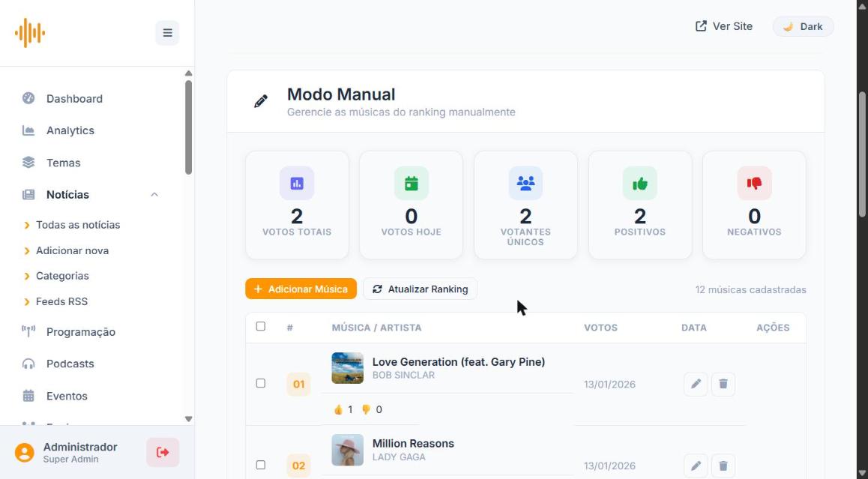Viewport: 868px width, 479px height.
Task: Click the Votos column header
Action: click(600, 328)
